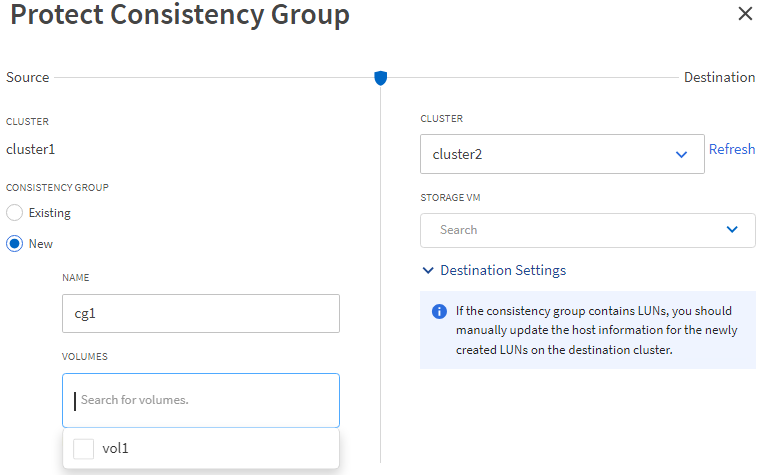The image size is (774, 475).
Task: Click the Destination label on the slider
Action: tap(719, 77)
